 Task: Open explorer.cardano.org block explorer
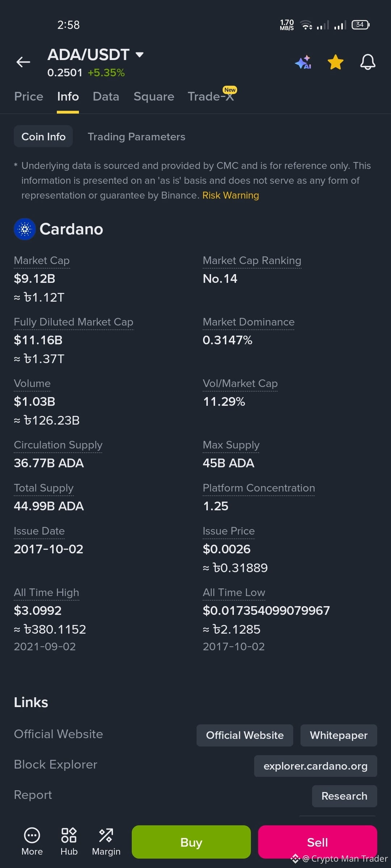point(316,766)
